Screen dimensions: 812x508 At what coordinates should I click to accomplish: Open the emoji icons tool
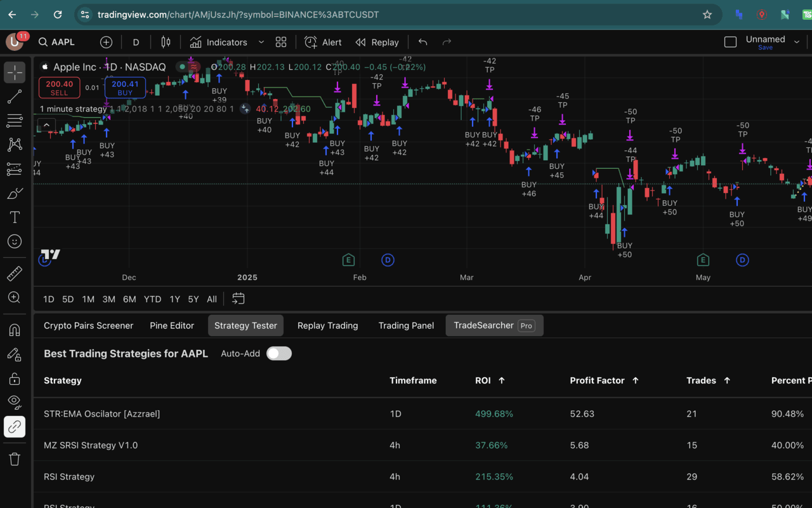click(15, 241)
